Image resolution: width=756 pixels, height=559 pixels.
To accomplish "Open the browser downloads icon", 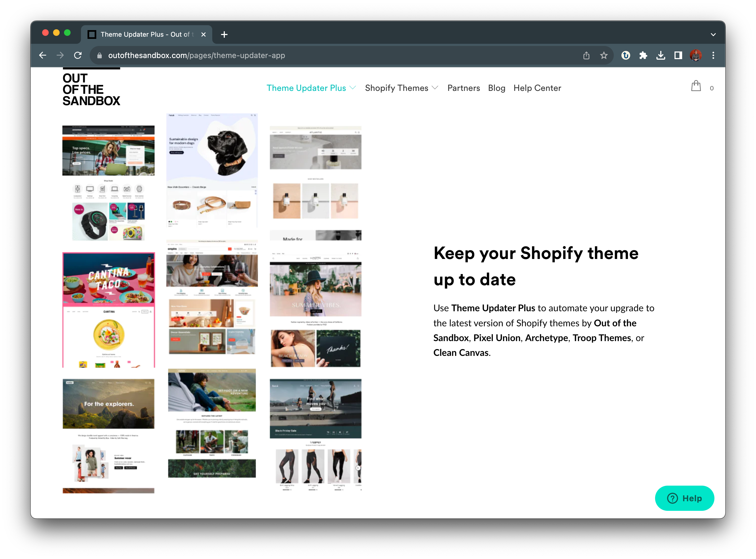I will point(661,55).
